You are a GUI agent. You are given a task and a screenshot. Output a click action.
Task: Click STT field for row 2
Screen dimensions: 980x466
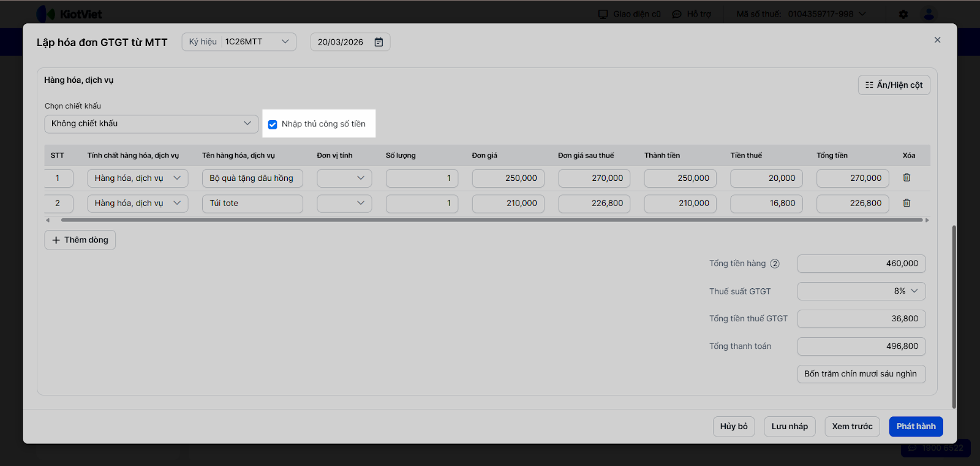(x=59, y=204)
